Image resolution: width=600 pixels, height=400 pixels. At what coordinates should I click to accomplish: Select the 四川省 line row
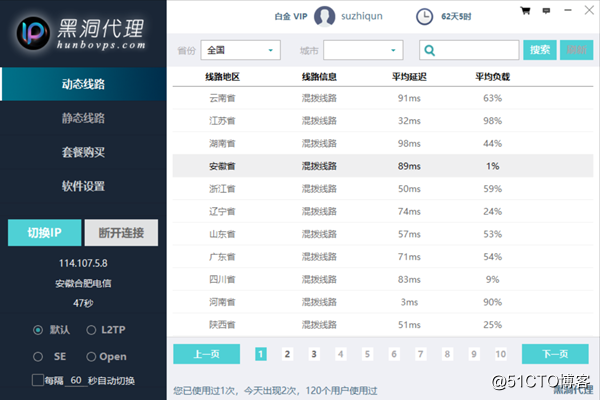(x=383, y=279)
